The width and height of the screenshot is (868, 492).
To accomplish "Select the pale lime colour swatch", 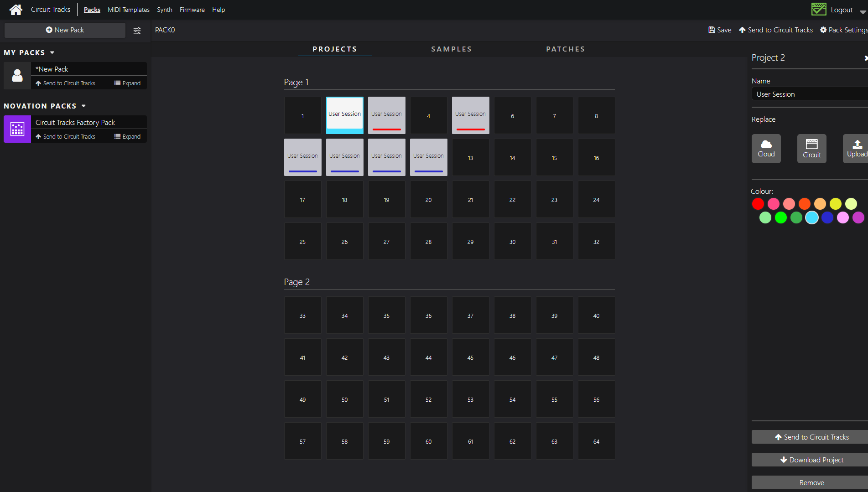I will point(851,204).
